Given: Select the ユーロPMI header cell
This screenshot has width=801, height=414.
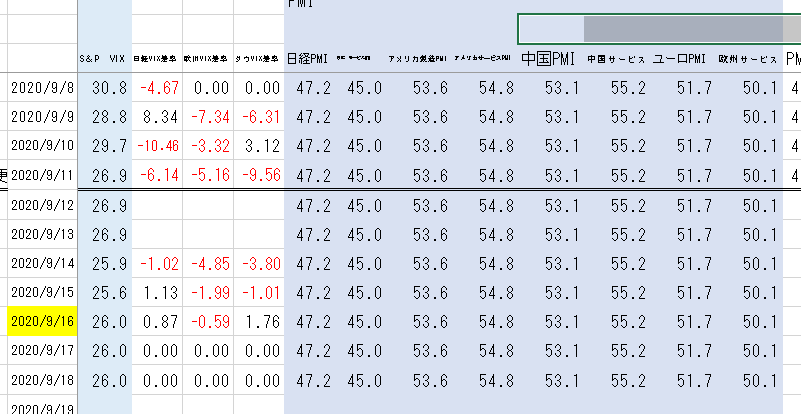Looking at the screenshot, I should 680,59.
